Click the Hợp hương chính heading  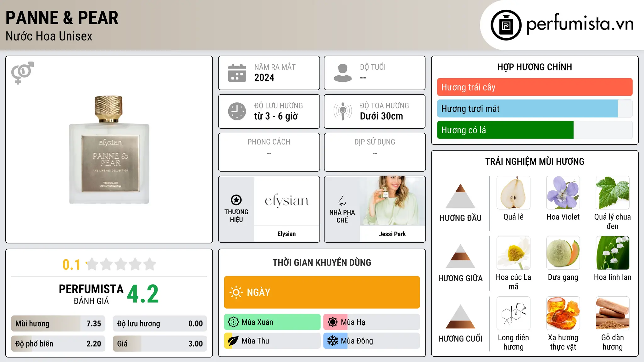tap(535, 67)
